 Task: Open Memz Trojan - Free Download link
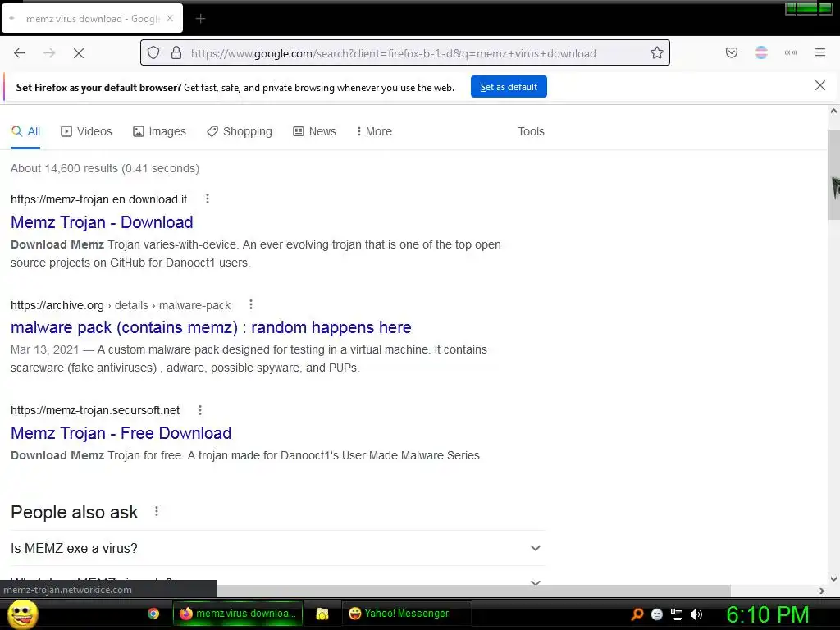121,433
